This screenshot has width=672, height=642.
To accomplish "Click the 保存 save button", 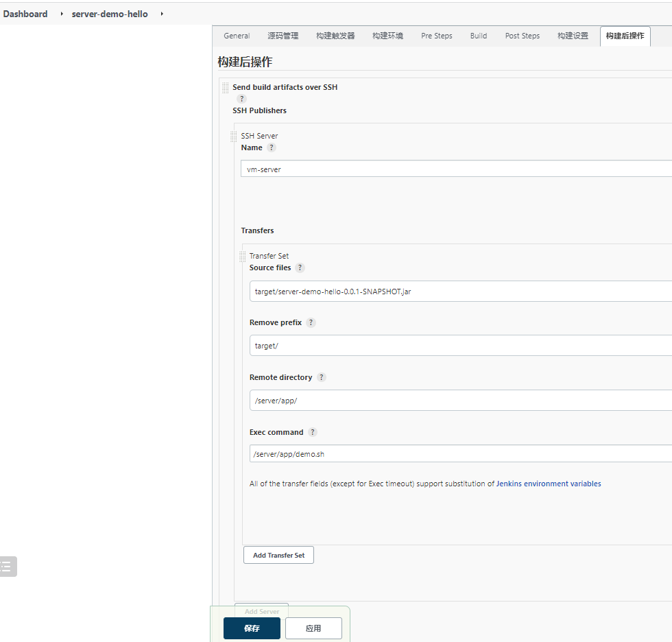I will pyautogui.click(x=252, y=628).
